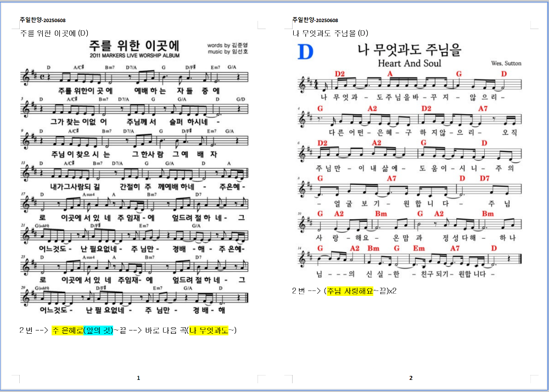Click yellow highlighted '나 무엇과도' in page 1 note
This screenshot has width=549, height=392.
(x=209, y=330)
